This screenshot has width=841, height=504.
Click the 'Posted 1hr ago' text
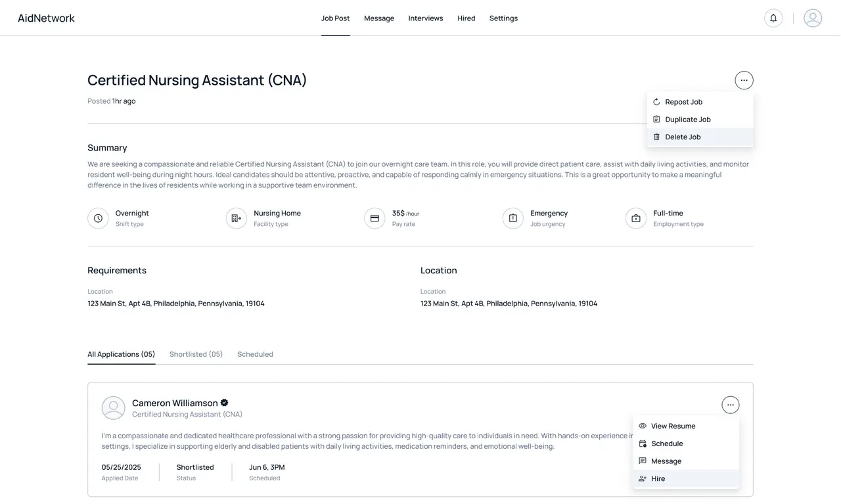[112, 101]
